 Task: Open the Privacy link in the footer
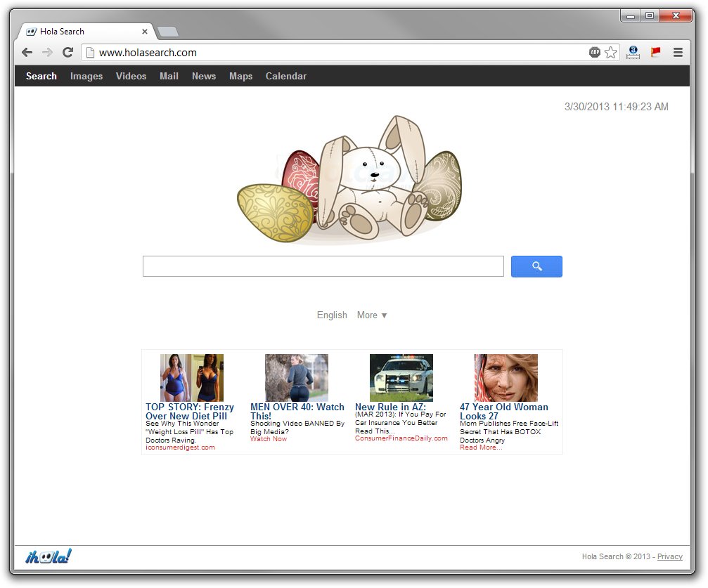point(669,556)
